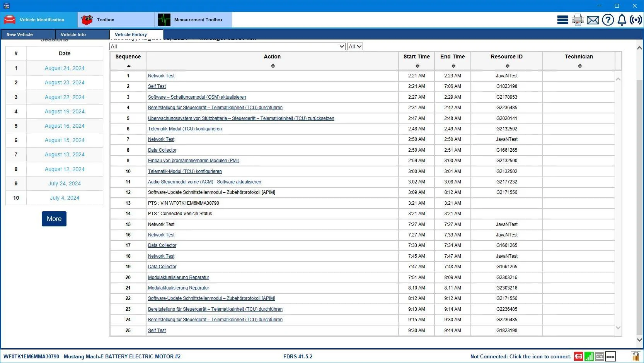Open the Self Test link in row 2
This screenshot has width=644, height=363.
click(x=157, y=86)
